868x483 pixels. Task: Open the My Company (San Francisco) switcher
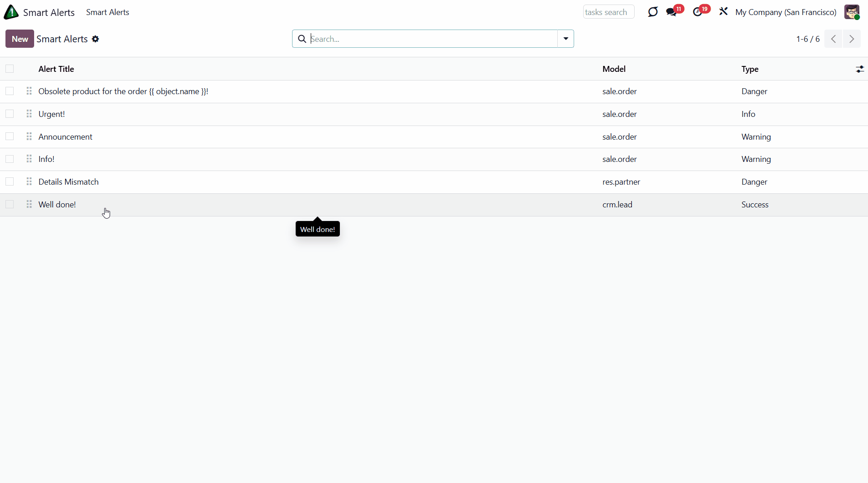click(786, 12)
